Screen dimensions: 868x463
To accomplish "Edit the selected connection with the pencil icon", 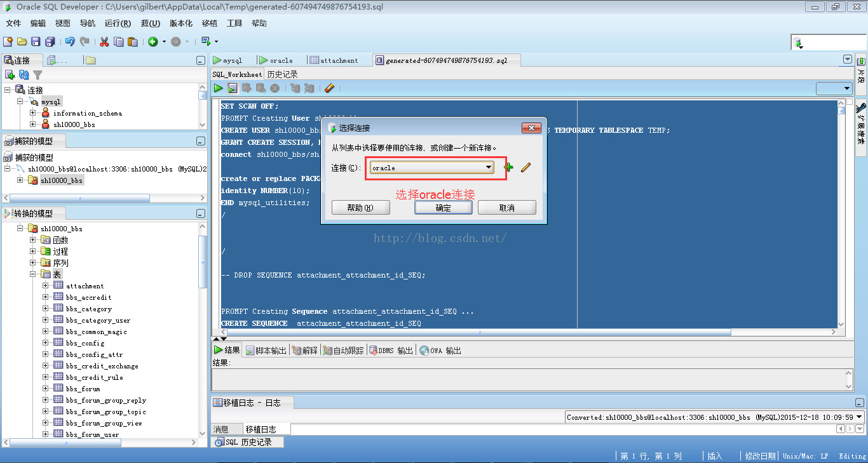I will click(x=526, y=168).
